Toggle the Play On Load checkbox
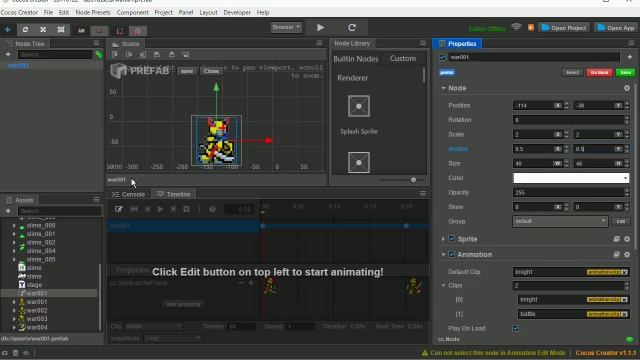 coord(516,328)
